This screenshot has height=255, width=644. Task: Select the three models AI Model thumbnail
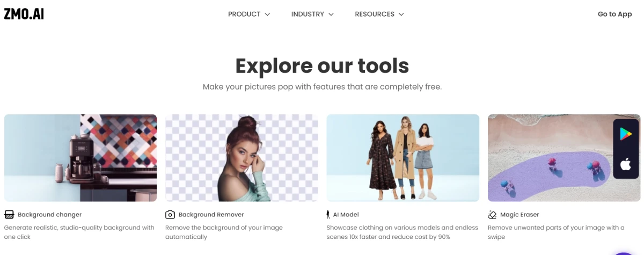[403, 158]
